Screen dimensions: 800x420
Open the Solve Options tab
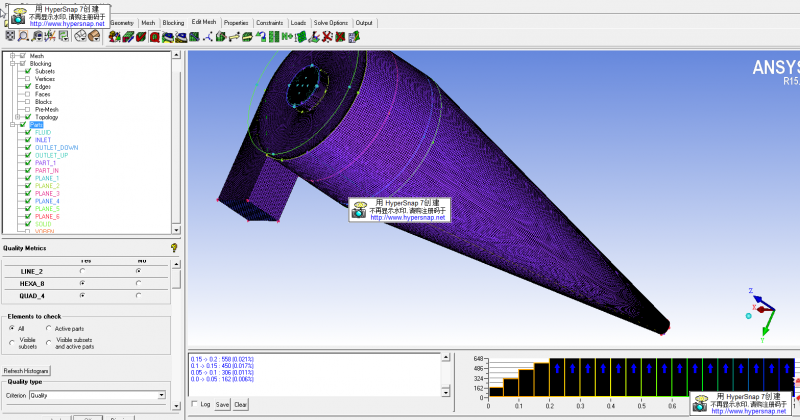point(331,23)
